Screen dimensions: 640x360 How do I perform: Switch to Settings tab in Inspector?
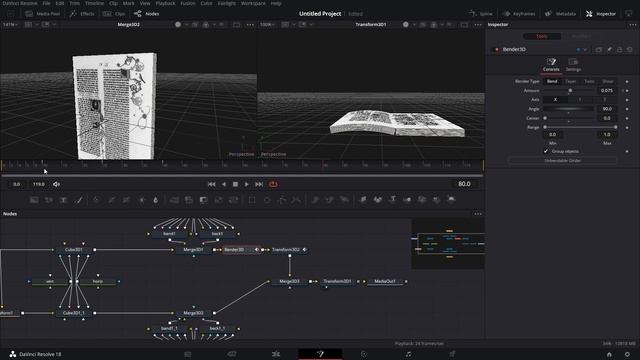pyautogui.click(x=573, y=65)
